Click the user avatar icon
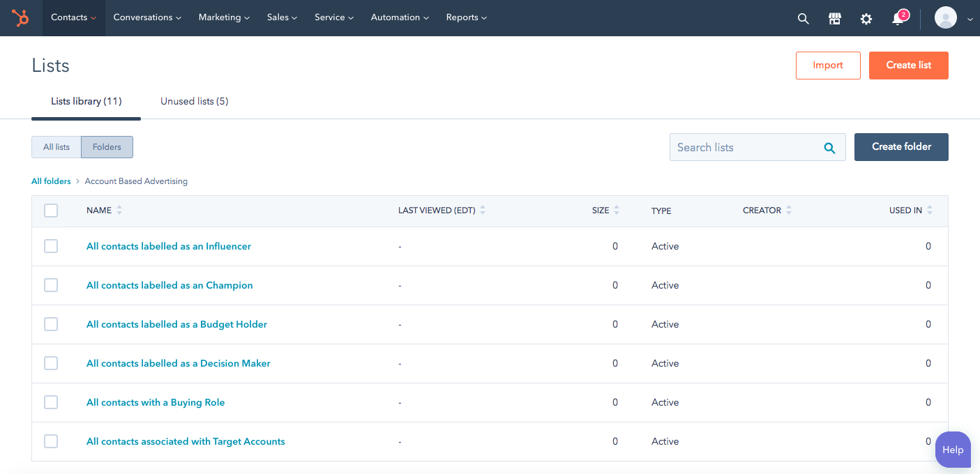Viewport: 980px width, 474px height. click(x=945, y=18)
